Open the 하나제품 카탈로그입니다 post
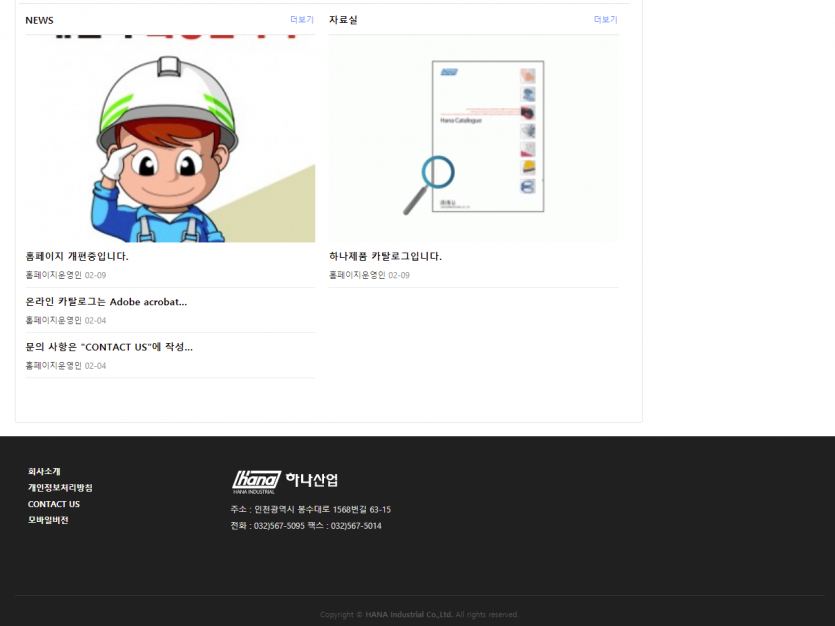This screenshot has height=626, width=835. coord(385,256)
